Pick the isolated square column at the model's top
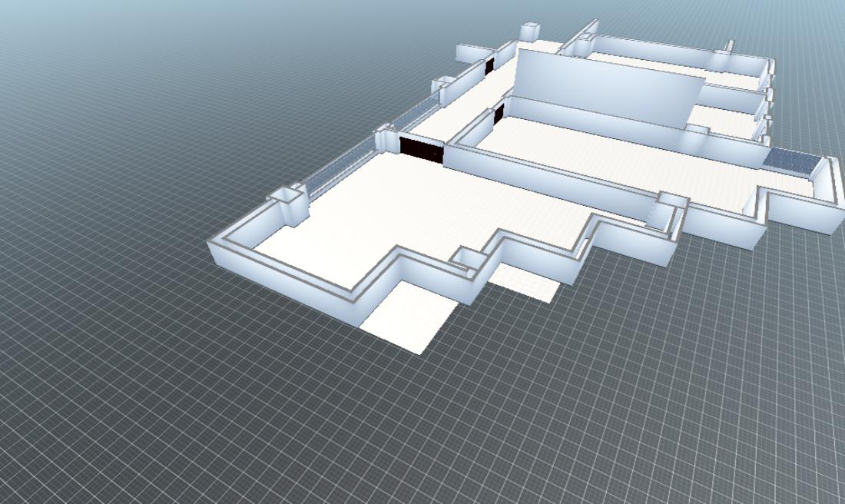Viewport: 845px width, 504px height. pos(530,31)
